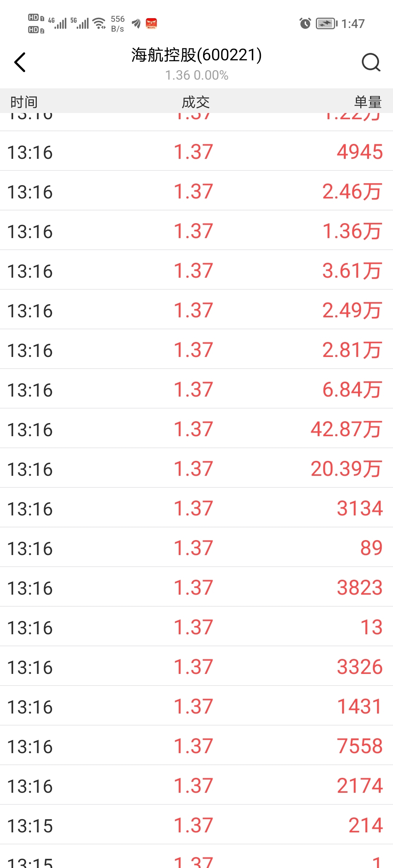
Task: Select the 成交 column header
Action: 196,102
